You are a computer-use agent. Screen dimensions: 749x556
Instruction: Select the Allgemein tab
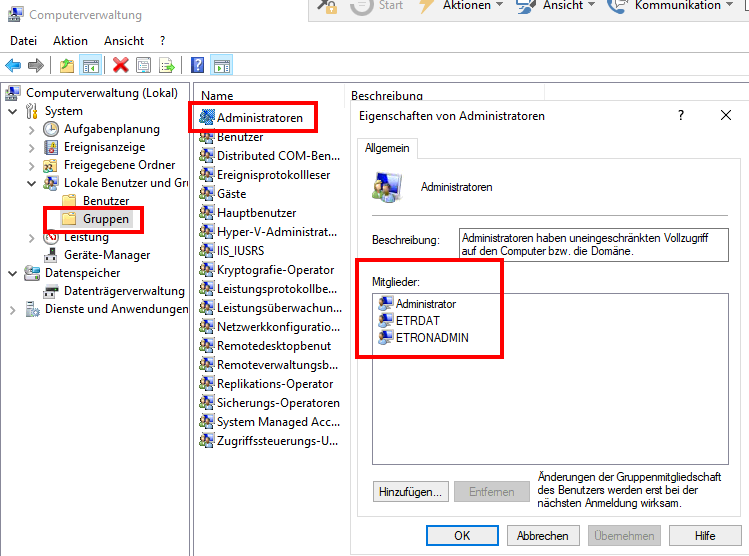click(387, 148)
